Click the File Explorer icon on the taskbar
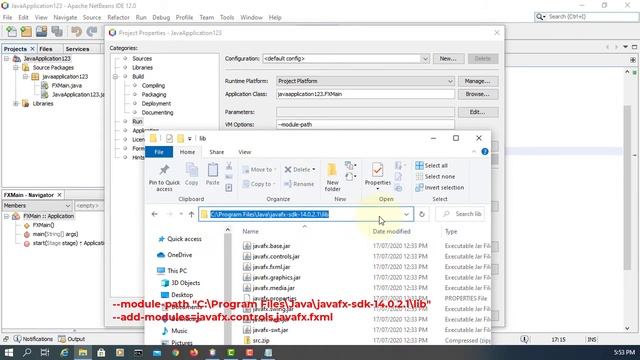 (x=83, y=352)
